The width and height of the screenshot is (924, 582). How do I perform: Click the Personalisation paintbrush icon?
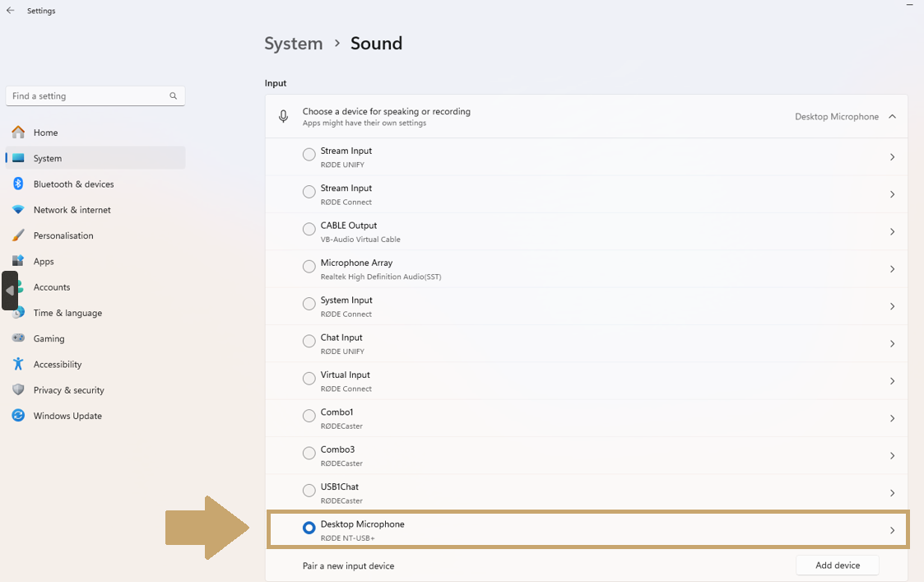click(18, 235)
